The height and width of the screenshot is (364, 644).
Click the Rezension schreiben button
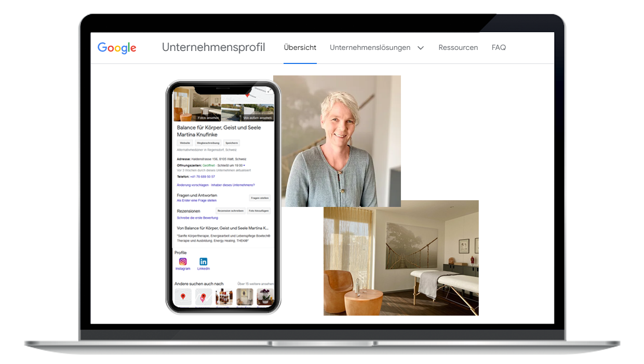click(230, 211)
